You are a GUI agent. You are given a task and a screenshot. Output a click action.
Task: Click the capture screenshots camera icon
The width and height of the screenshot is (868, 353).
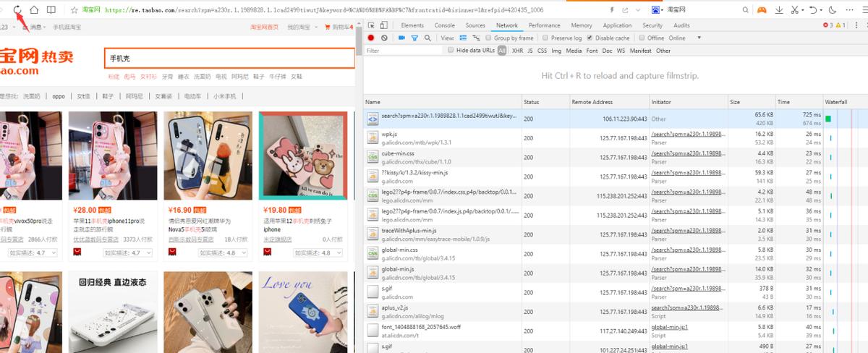402,38
